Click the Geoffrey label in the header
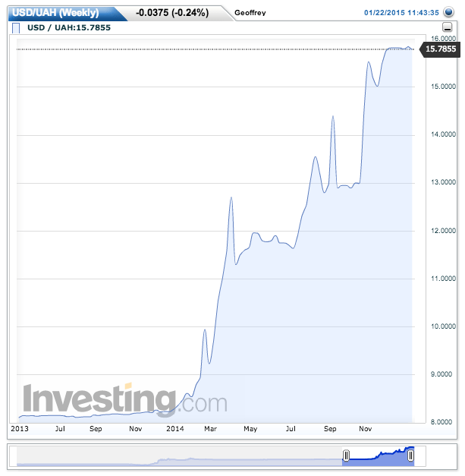465x476 pixels. point(251,13)
